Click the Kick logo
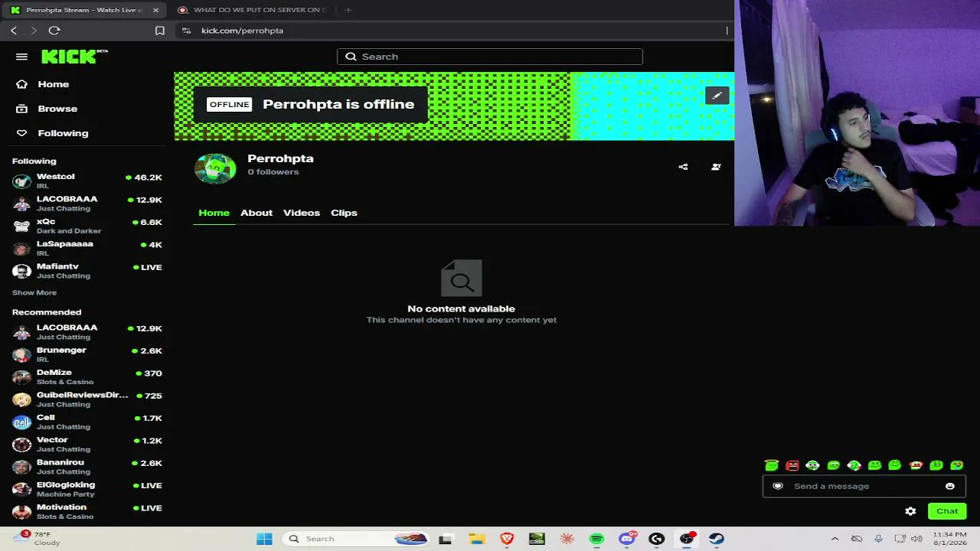 tap(74, 56)
